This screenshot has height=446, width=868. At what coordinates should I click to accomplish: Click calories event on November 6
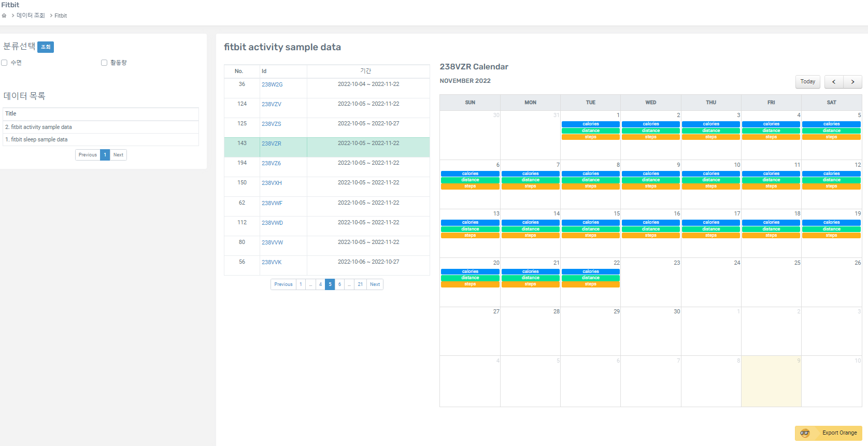pos(470,174)
